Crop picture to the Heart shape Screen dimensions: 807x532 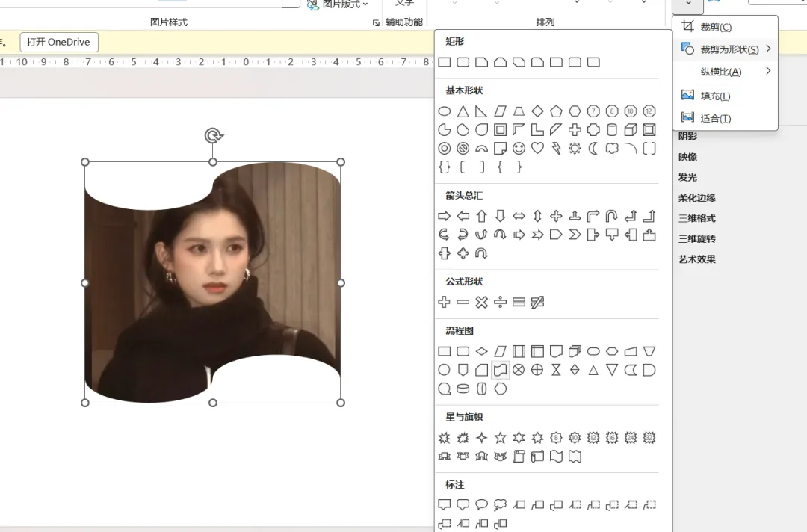537,149
